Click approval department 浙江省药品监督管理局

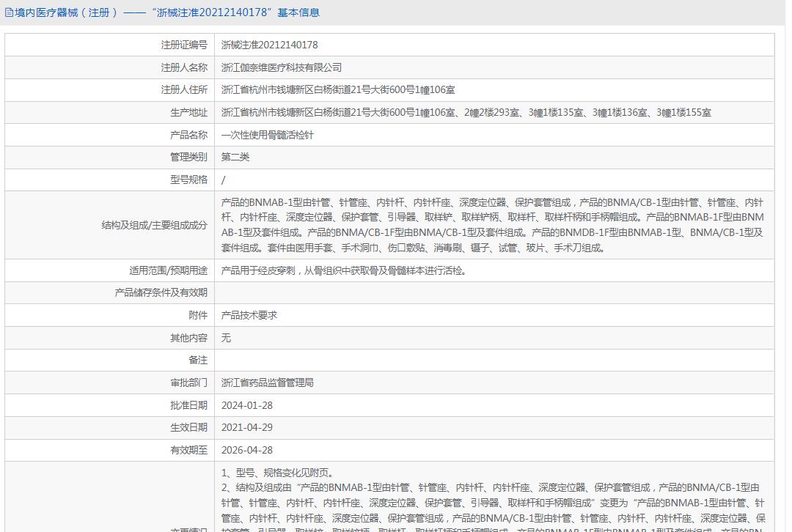coord(268,383)
